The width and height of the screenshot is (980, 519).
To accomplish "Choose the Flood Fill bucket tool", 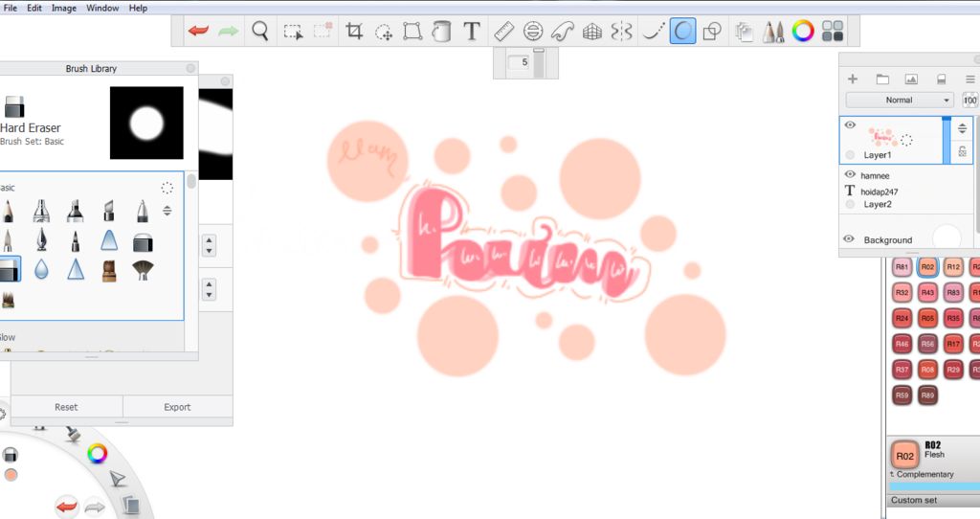I will point(442,31).
